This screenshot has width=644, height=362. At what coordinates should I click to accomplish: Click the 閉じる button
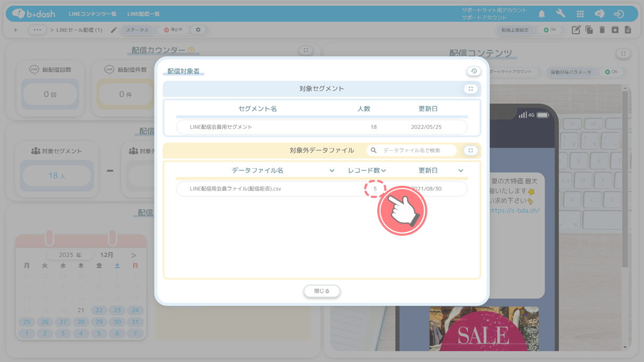[x=322, y=291]
